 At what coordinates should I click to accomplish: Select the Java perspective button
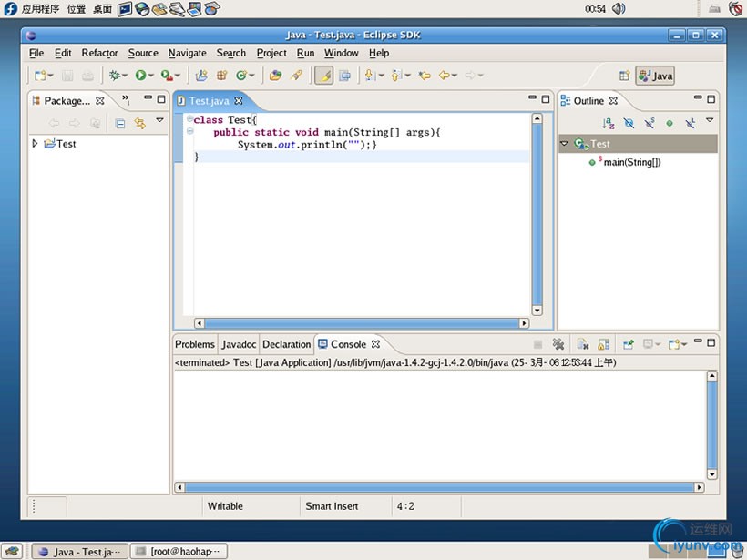point(656,76)
